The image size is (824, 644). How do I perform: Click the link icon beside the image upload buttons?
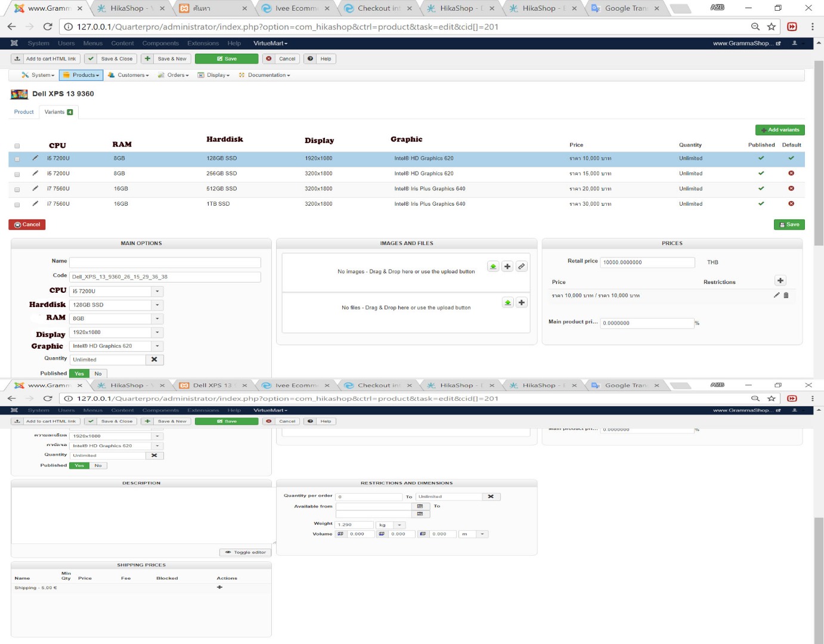522,267
